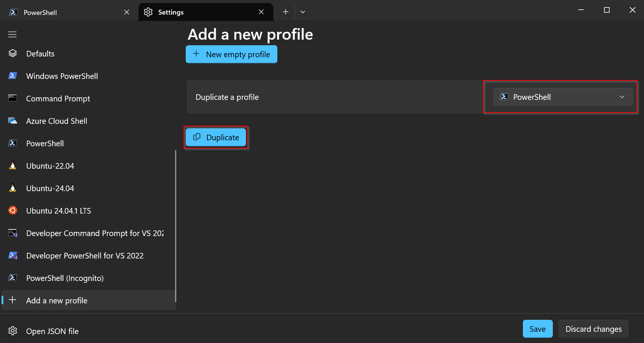Click the PowerShell tab icon
This screenshot has width=644, height=343.
(13, 12)
